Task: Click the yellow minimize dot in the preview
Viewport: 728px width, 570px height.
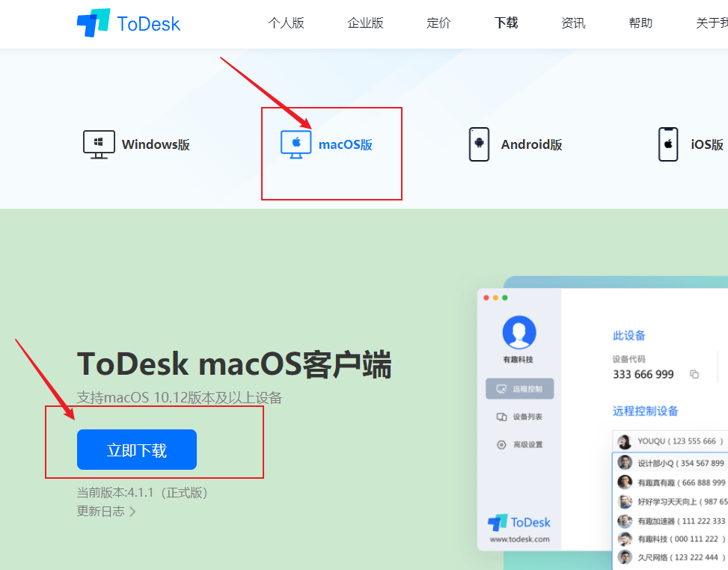Action: pos(495,298)
